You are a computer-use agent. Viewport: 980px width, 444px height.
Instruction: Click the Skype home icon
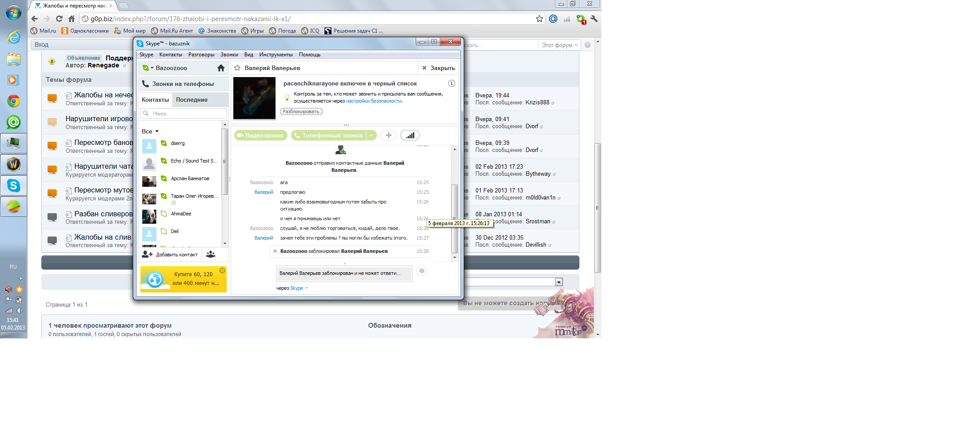tap(221, 68)
